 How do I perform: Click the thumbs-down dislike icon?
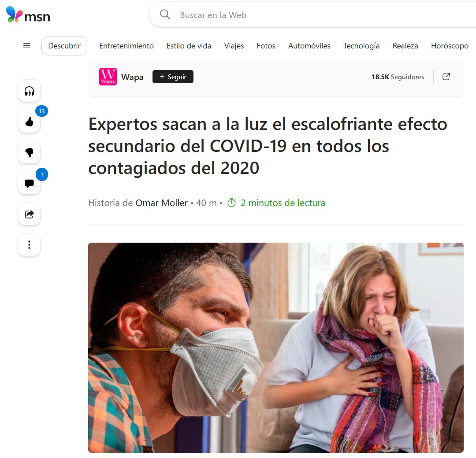[x=29, y=152]
